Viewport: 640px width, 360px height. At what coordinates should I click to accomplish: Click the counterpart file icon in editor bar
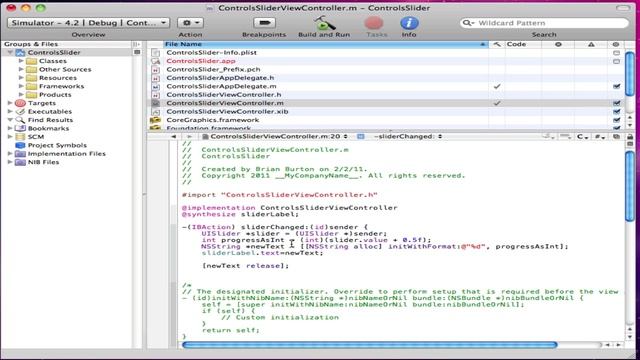(x=616, y=137)
